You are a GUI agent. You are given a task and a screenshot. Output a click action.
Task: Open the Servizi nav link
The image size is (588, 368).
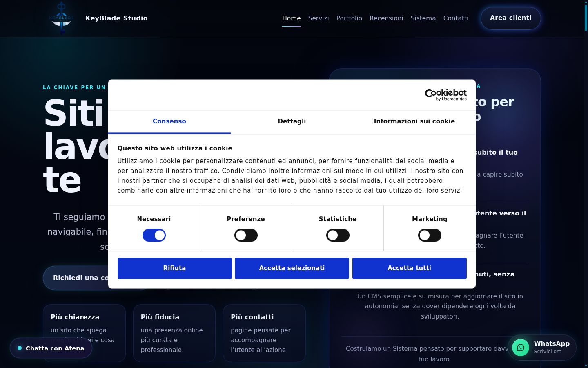318,18
